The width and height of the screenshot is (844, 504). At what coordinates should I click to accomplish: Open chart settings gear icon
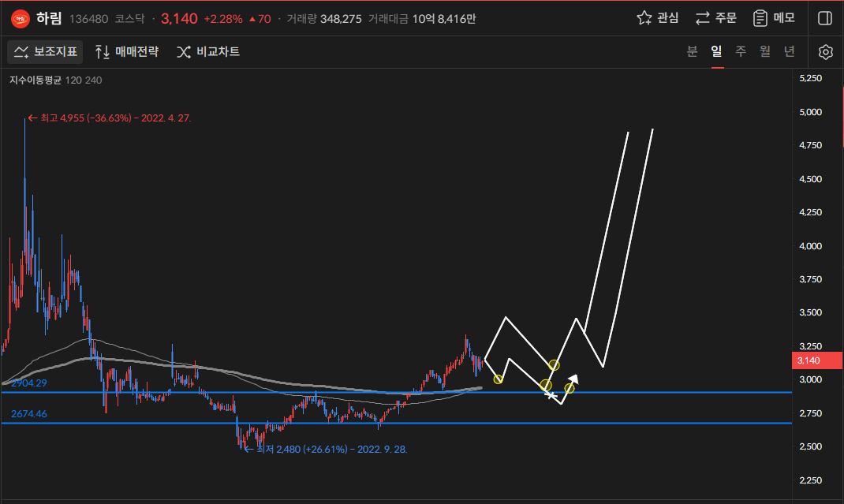tap(825, 52)
